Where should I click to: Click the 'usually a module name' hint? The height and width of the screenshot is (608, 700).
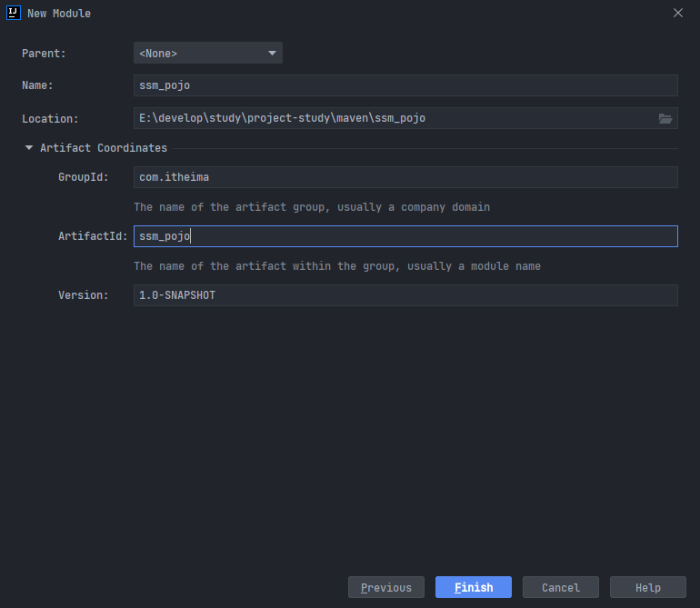click(474, 266)
